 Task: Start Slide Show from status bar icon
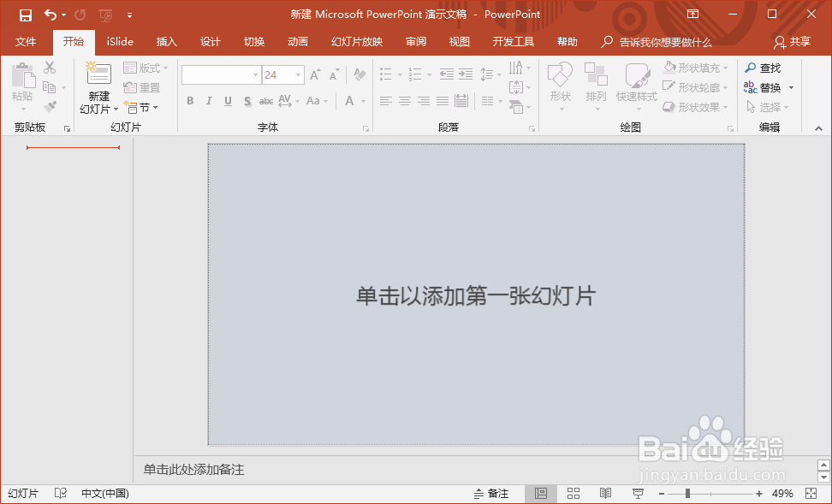pyautogui.click(x=638, y=493)
